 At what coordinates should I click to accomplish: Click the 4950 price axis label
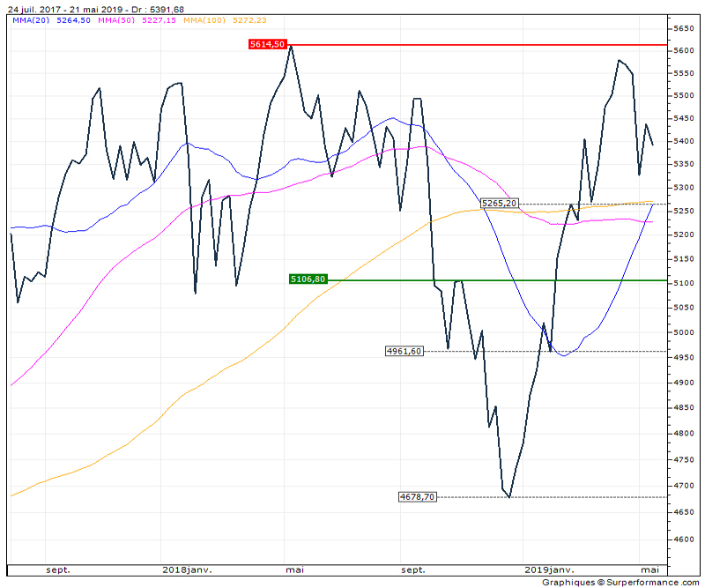point(684,358)
